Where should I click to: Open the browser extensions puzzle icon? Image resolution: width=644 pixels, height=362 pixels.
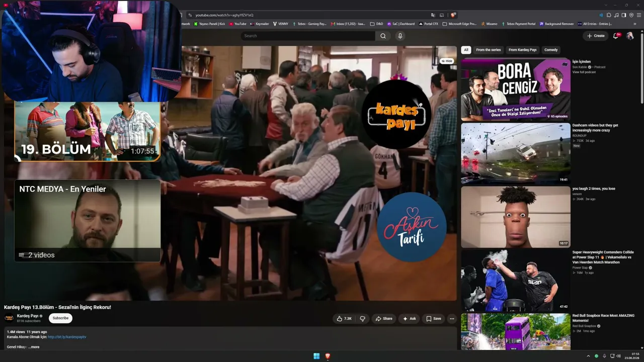[x=609, y=15]
